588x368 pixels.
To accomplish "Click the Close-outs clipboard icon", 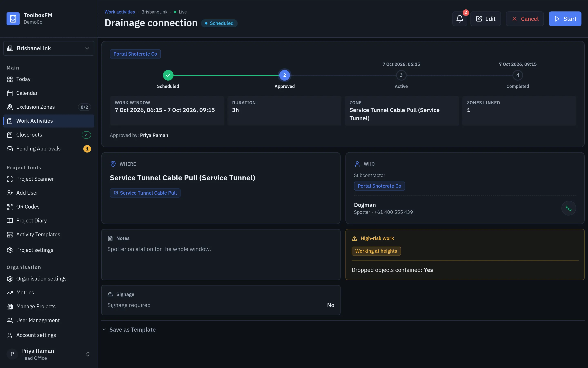I will pos(10,135).
